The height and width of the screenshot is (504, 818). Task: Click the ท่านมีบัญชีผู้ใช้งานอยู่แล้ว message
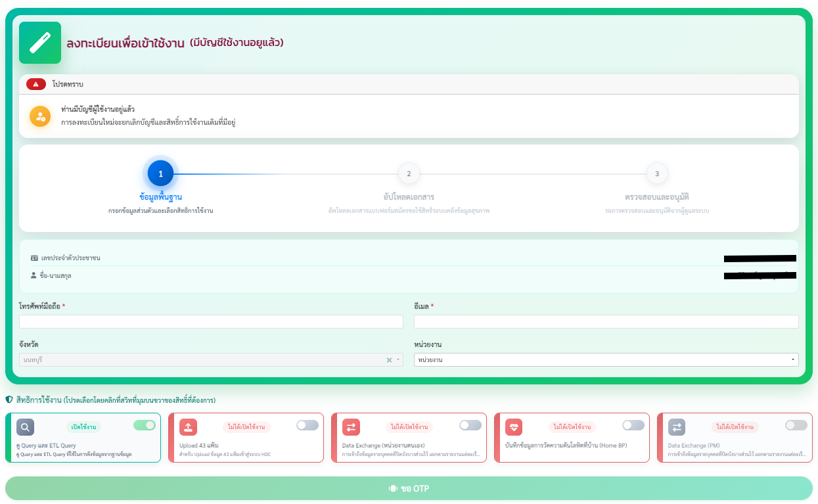(x=98, y=109)
